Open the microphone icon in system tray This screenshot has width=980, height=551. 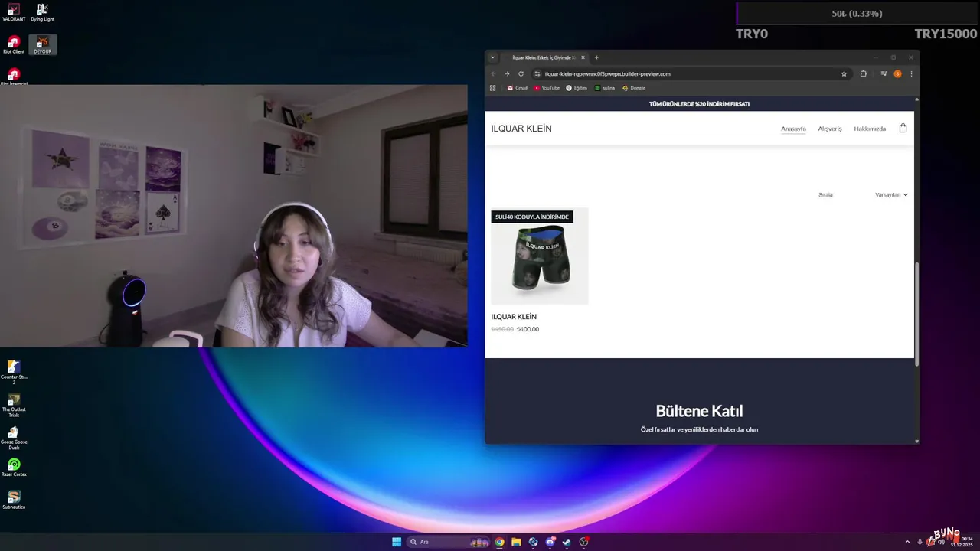[x=920, y=542]
